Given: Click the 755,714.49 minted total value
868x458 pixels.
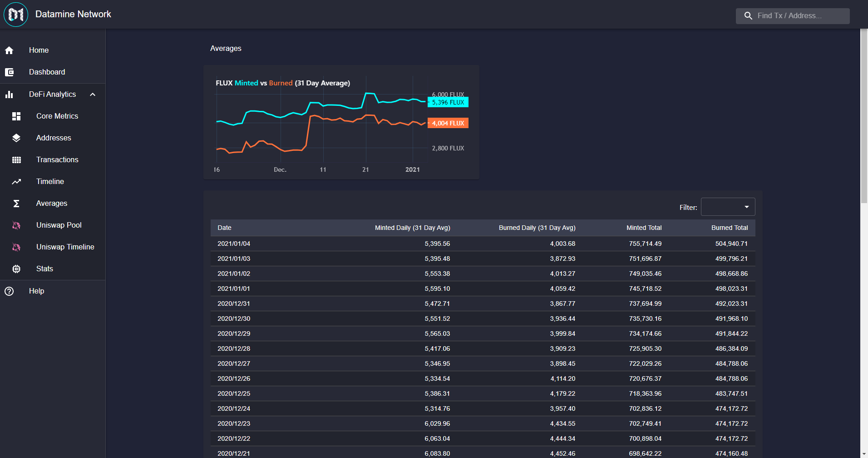Looking at the screenshot, I should pos(645,244).
